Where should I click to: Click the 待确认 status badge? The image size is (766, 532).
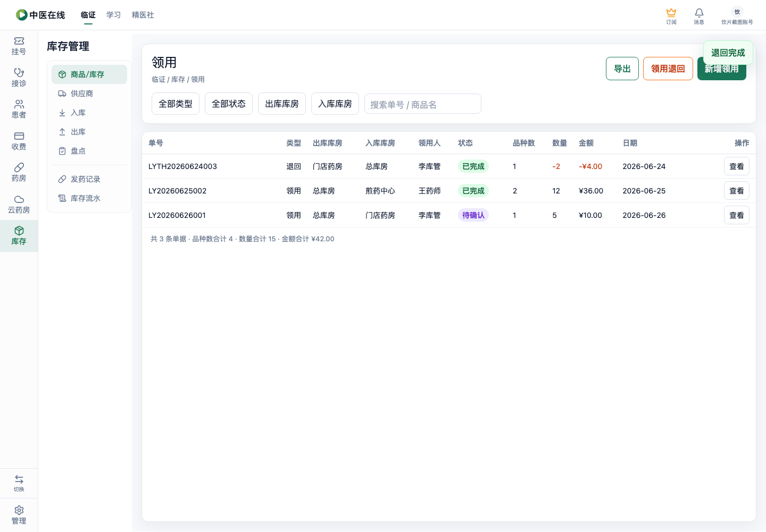point(473,215)
